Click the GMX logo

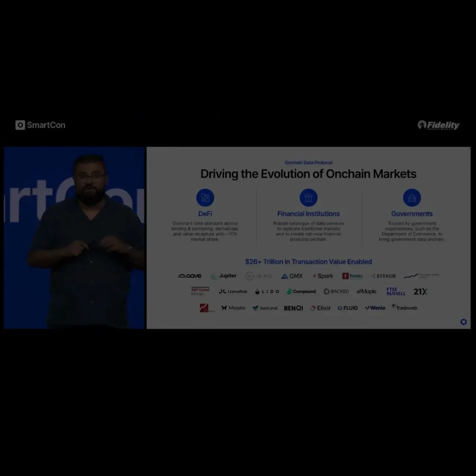[x=292, y=276]
